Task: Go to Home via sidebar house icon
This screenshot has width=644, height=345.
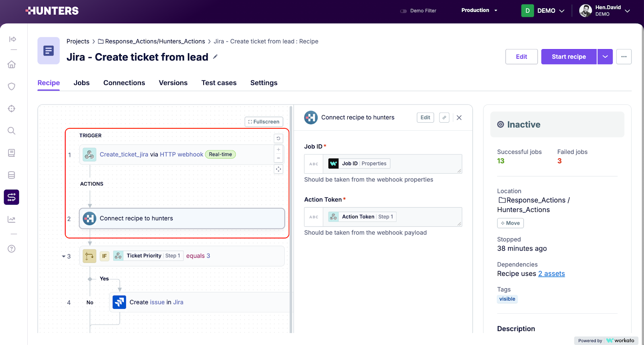Action: pyautogui.click(x=12, y=64)
